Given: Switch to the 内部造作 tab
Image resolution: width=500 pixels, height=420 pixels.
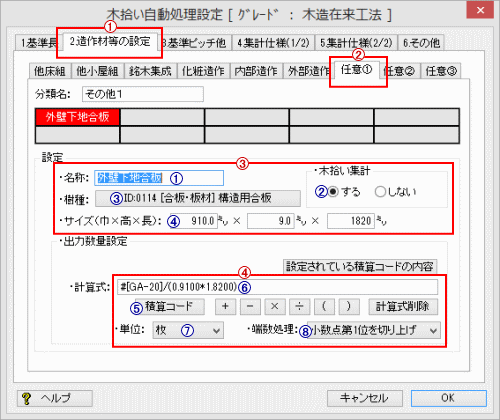Looking at the screenshot, I should point(256,71).
